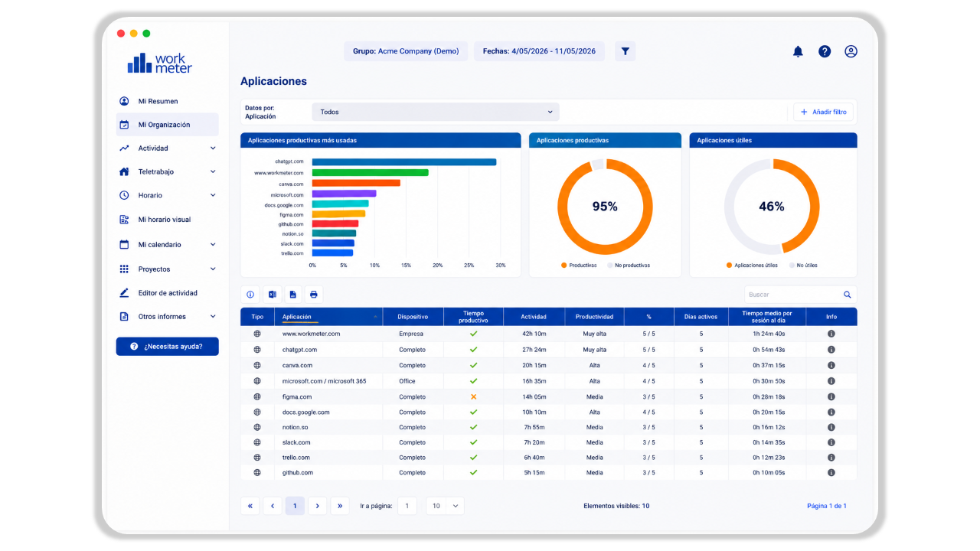Click the help question mark icon
Screen dimensions: 980x551
click(x=825, y=51)
